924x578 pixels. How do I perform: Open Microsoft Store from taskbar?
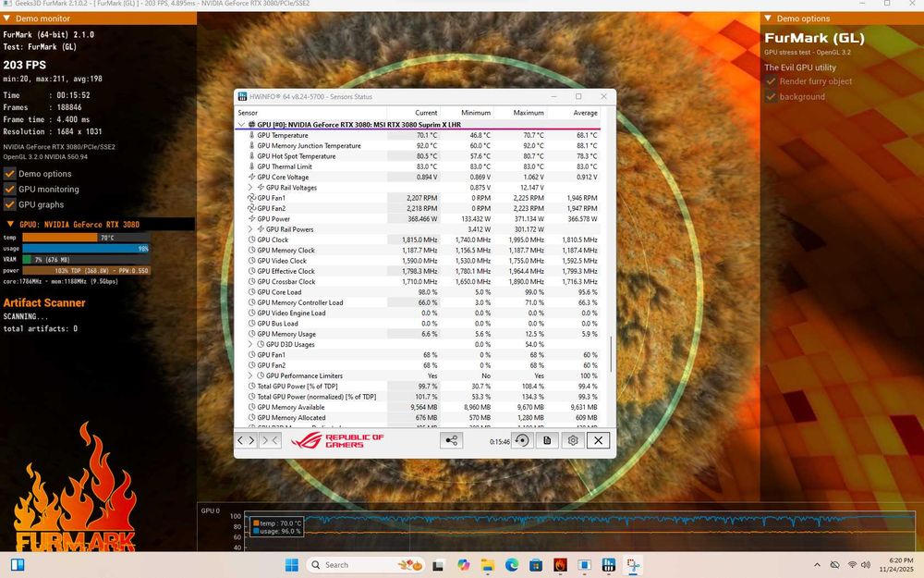click(x=536, y=565)
